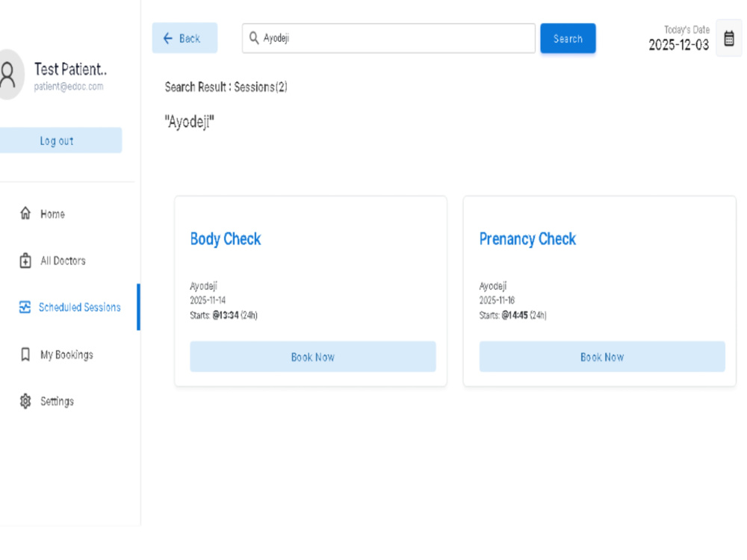Focus the Ayodeji search input field
747x560 pixels.
pyautogui.click(x=388, y=38)
